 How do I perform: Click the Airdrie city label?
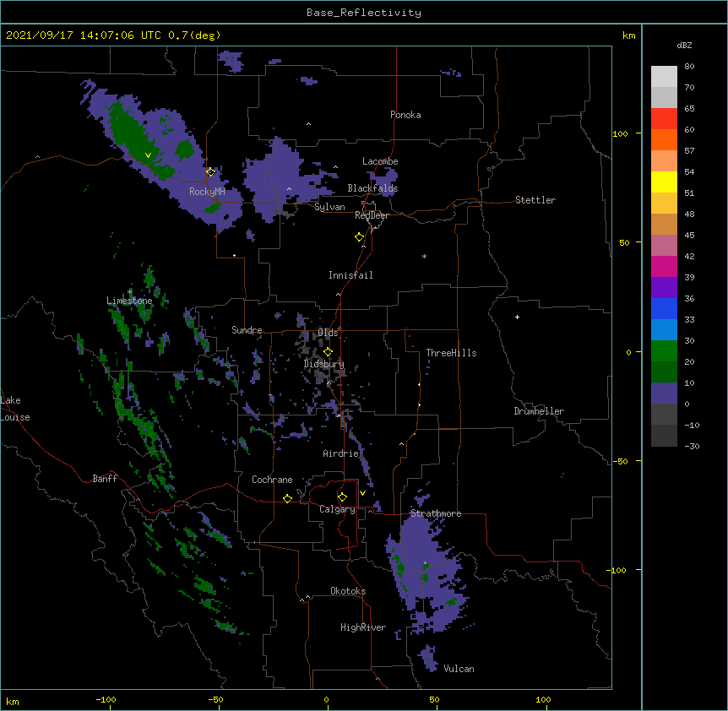[341, 453]
